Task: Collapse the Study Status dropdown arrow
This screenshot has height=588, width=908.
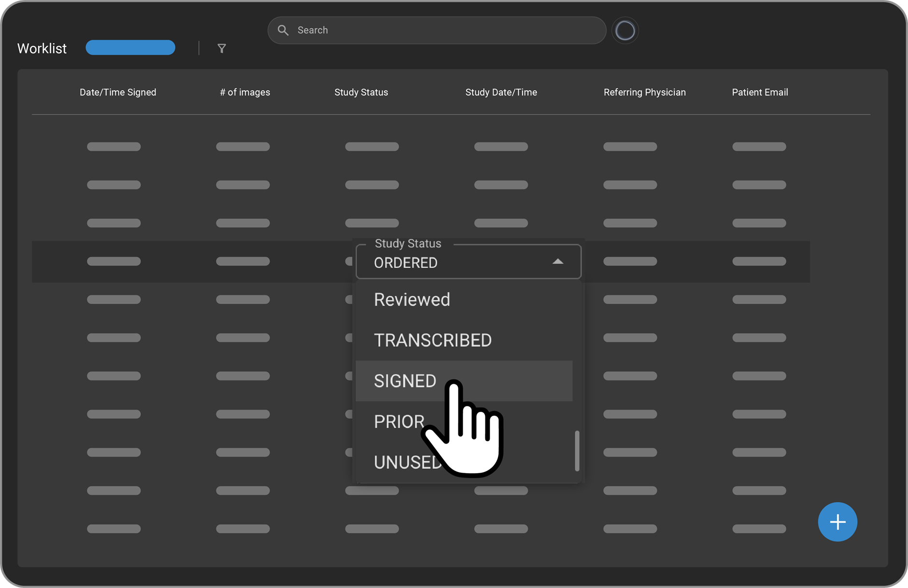Action: point(558,262)
